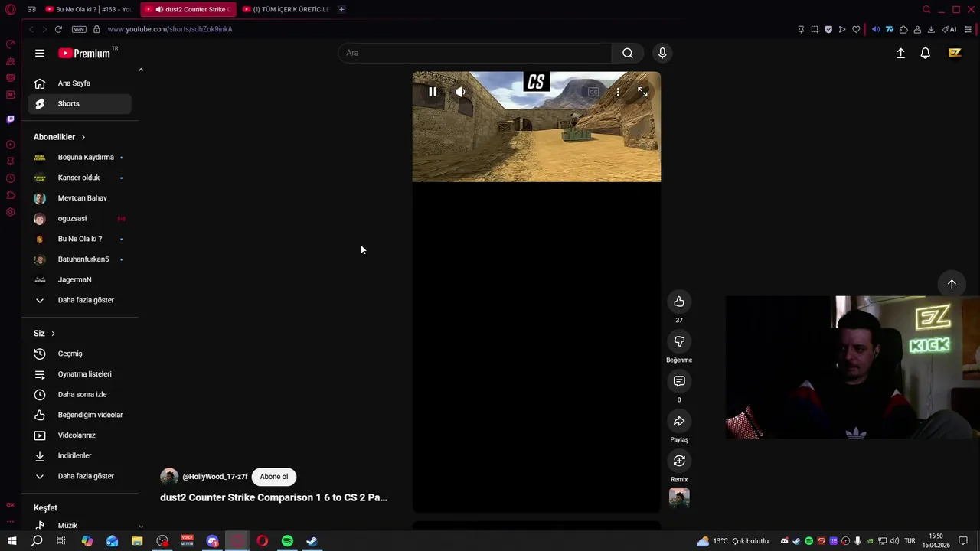Click the address bar URL
The height and width of the screenshot is (551, 980).
[x=170, y=29]
